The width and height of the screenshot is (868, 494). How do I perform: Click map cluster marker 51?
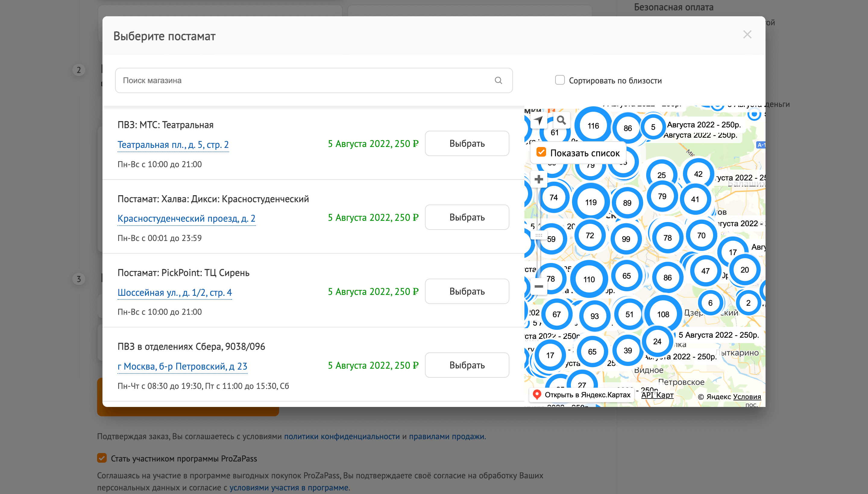point(629,314)
